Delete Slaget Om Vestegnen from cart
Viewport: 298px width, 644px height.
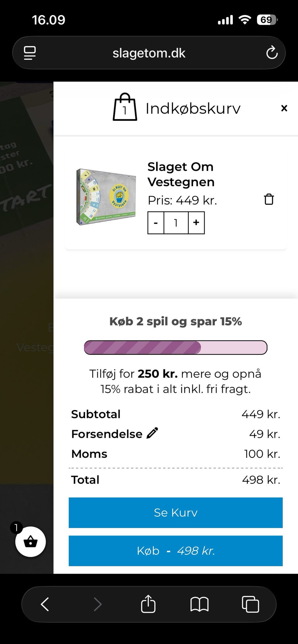(269, 199)
